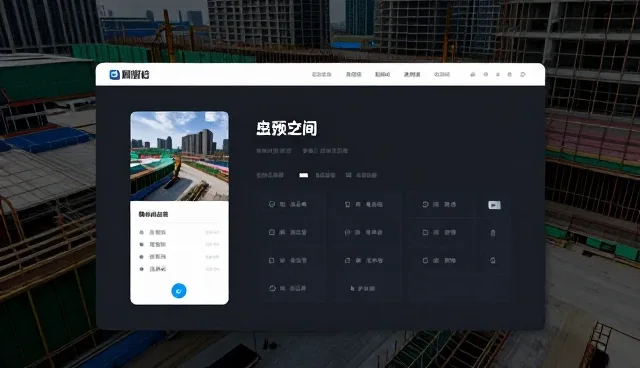The image size is (640, 368).
Task: Open the last navigation item in the white header
Action: click(442, 74)
